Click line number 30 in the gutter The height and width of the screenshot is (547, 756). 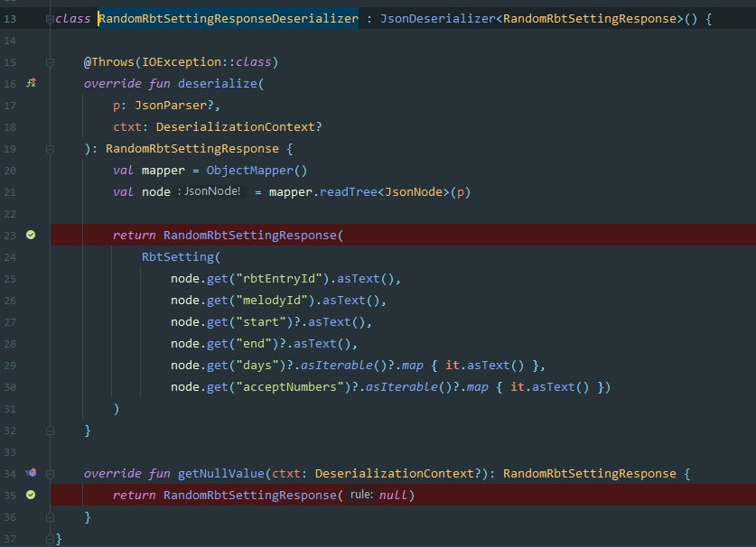click(10, 387)
